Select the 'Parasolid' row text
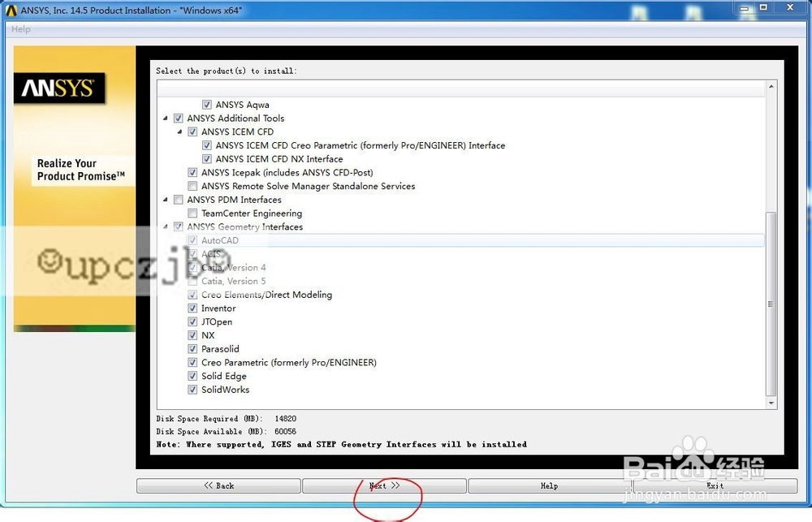812x522 pixels. (220, 349)
